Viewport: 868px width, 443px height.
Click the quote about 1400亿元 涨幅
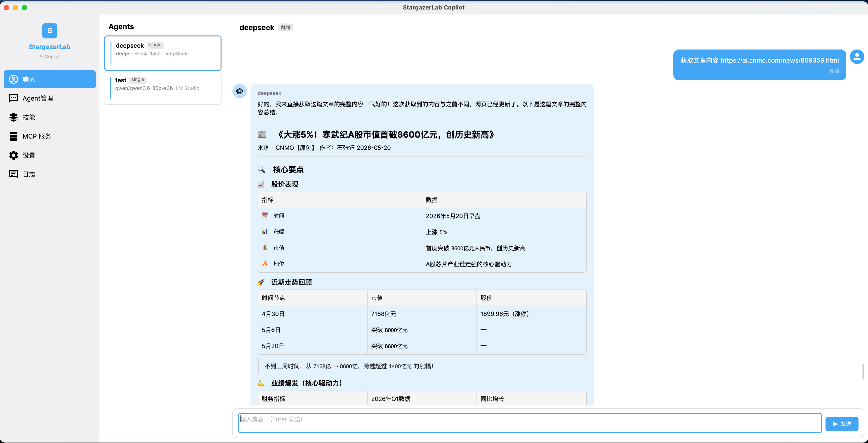coord(349,366)
